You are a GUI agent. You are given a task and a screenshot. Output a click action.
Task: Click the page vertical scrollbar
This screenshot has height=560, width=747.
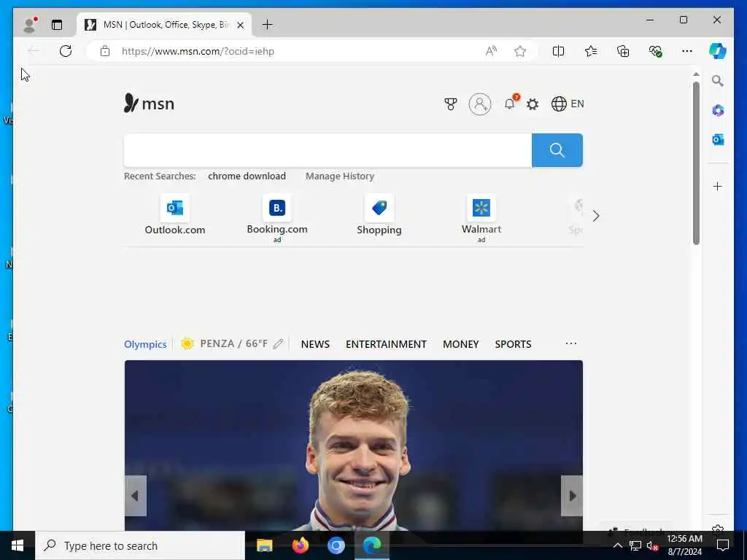tap(696, 163)
